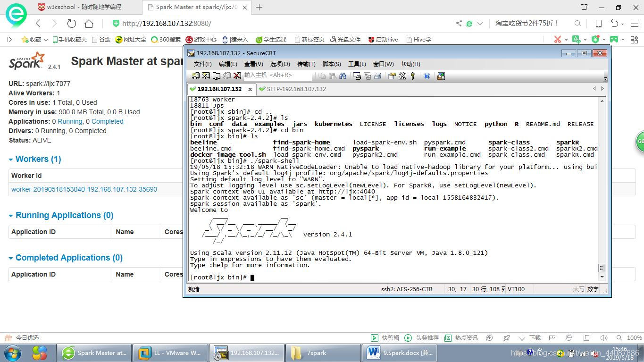Image resolution: width=644 pixels, height=362 pixels.
Task: Click the mobile device icon in browser toolbar
Action: 598,24
